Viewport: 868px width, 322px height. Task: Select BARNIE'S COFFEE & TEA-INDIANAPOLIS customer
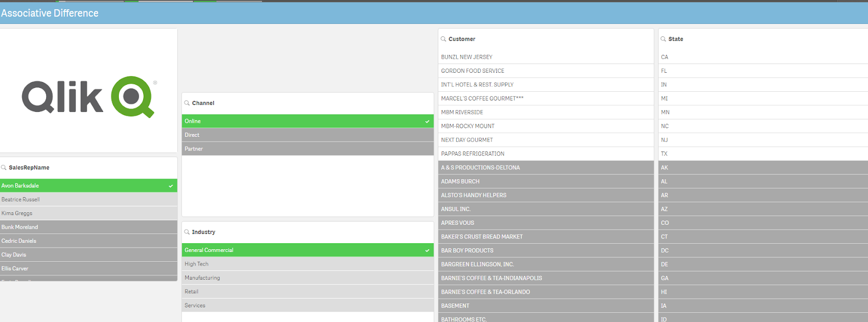546,278
